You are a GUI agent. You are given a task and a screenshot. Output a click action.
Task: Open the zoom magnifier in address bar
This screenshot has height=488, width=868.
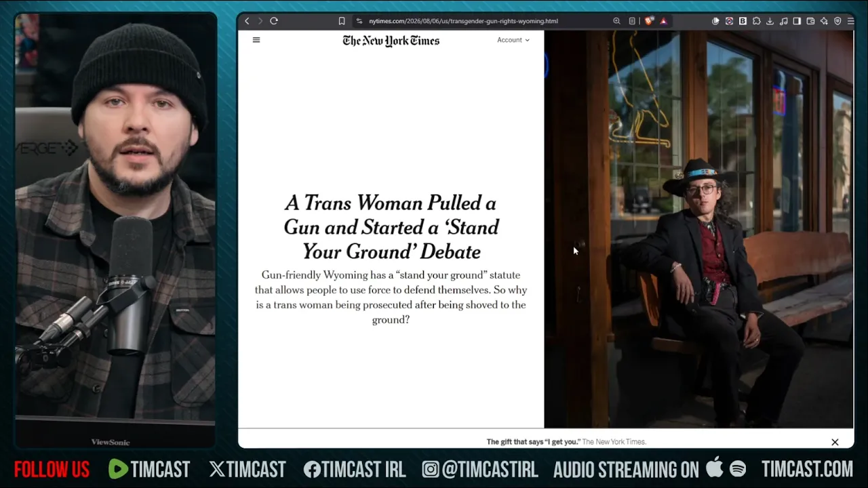[616, 21]
